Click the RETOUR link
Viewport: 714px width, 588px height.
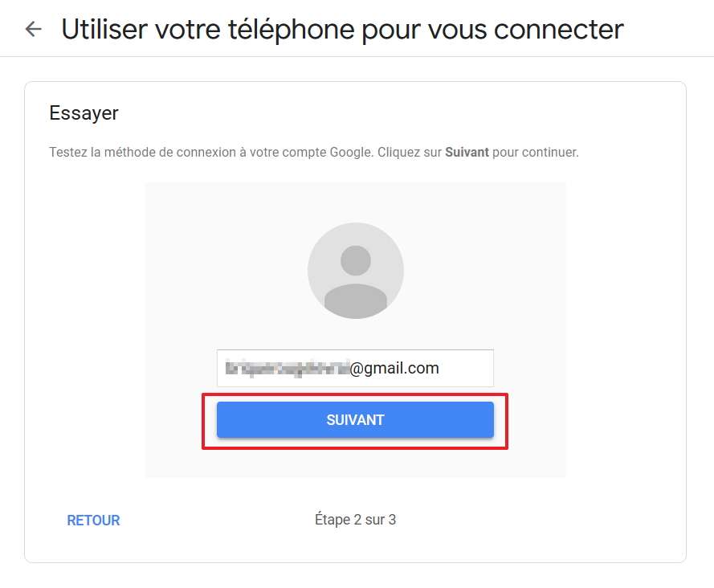tap(93, 521)
